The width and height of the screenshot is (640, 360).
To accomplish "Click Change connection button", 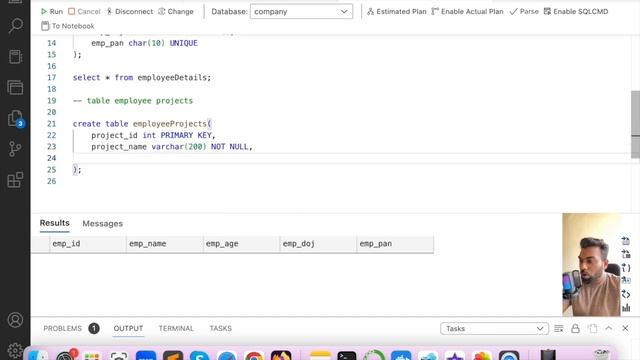I will tap(176, 11).
